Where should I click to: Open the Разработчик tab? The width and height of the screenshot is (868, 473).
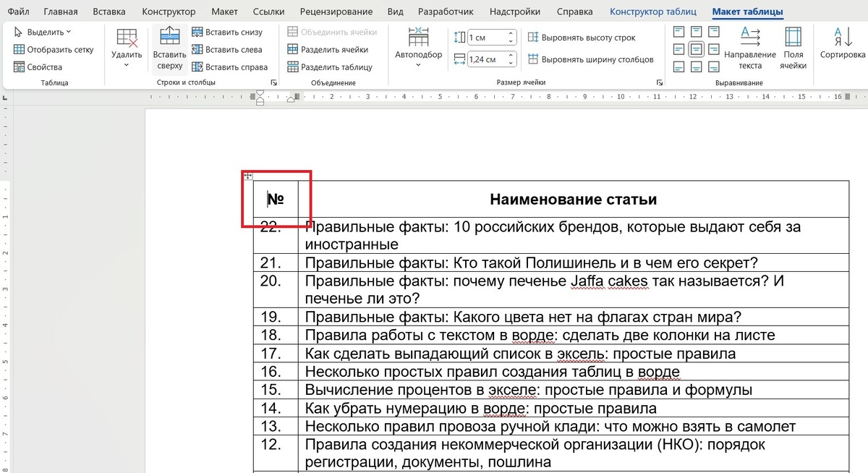coord(445,12)
